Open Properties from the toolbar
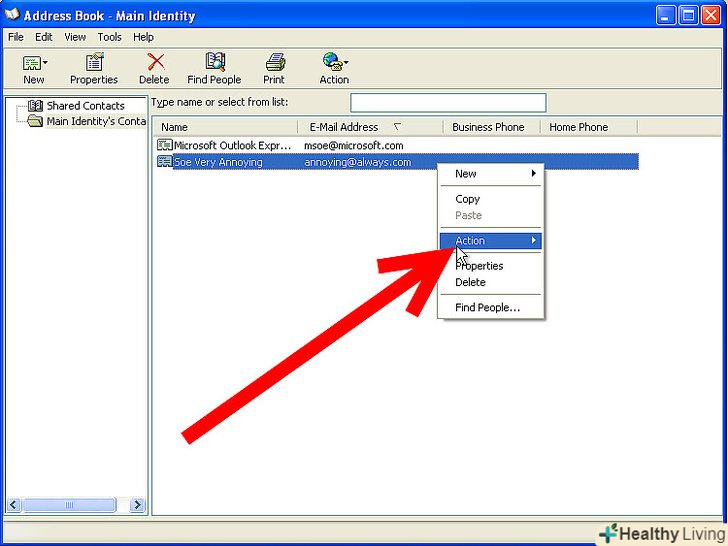Image resolution: width=728 pixels, height=546 pixels. pyautogui.click(x=94, y=68)
